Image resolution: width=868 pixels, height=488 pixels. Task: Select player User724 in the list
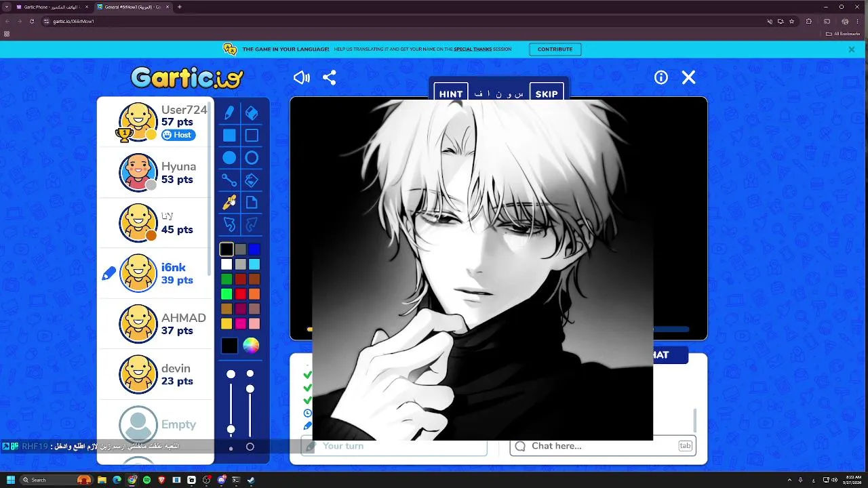pyautogui.click(x=155, y=122)
